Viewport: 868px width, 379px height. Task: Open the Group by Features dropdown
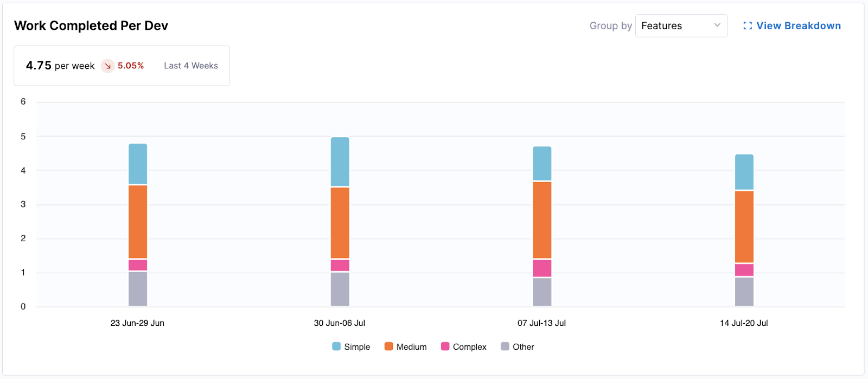click(681, 25)
